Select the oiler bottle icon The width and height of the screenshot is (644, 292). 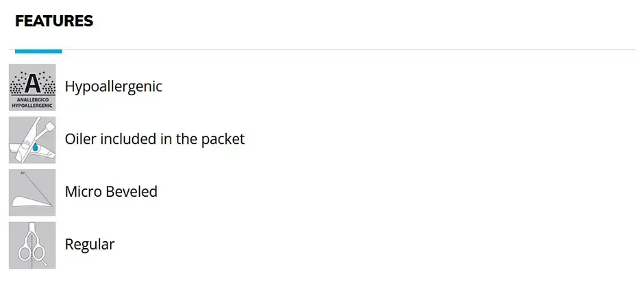tap(32, 140)
